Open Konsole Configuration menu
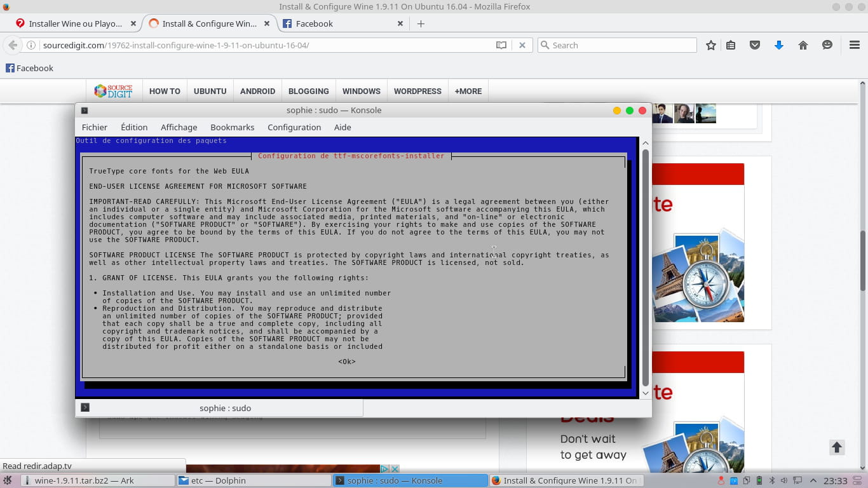Screen dimensions: 868x488 tap(294, 127)
